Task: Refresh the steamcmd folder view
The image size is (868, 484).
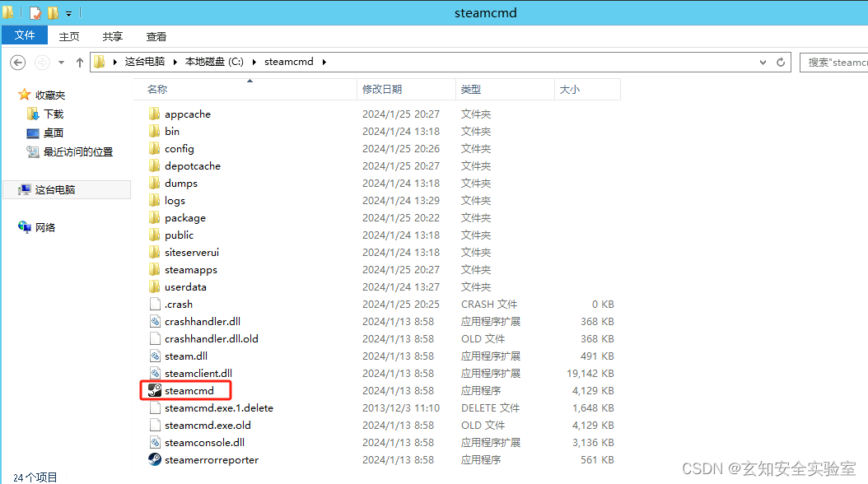Action: pos(781,62)
